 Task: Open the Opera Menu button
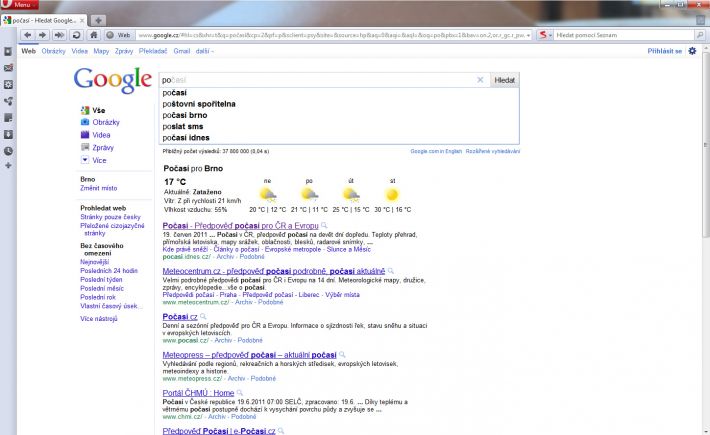[x=19, y=5]
